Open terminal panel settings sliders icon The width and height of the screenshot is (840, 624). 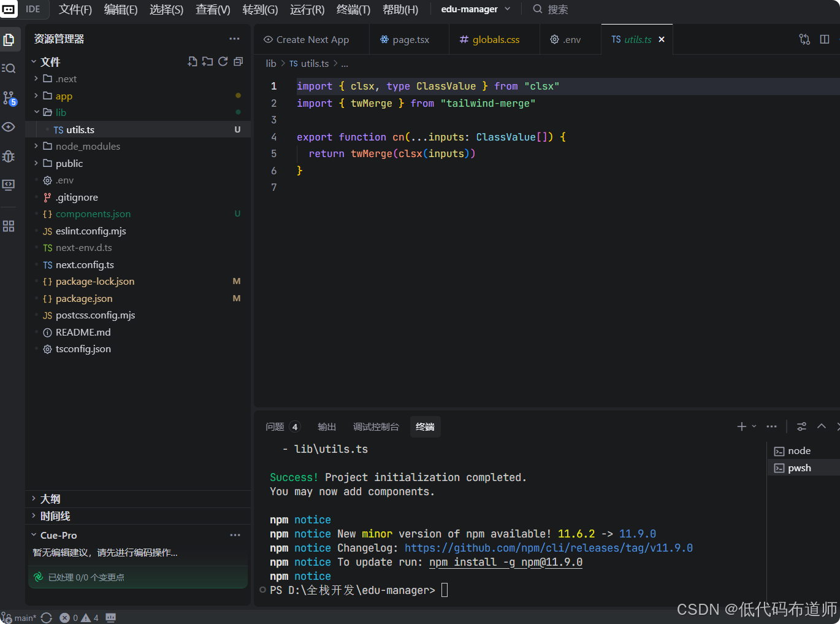point(801,426)
